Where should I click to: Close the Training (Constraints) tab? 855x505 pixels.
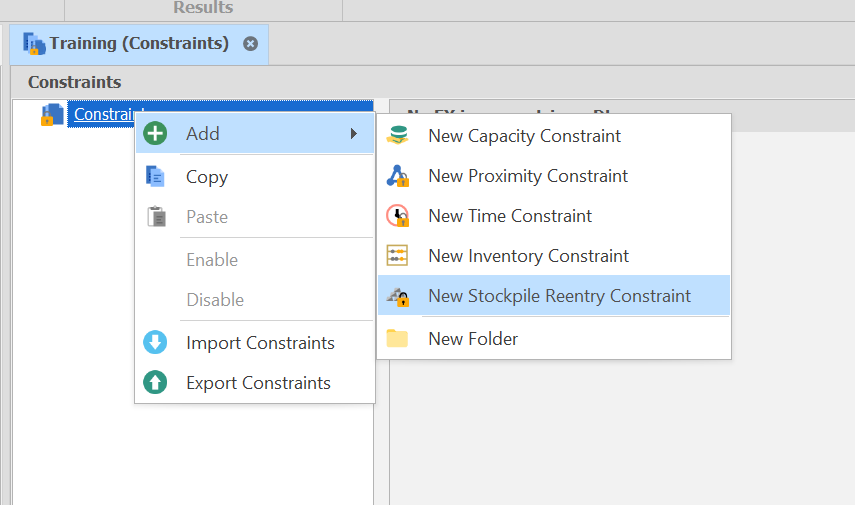point(251,44)
